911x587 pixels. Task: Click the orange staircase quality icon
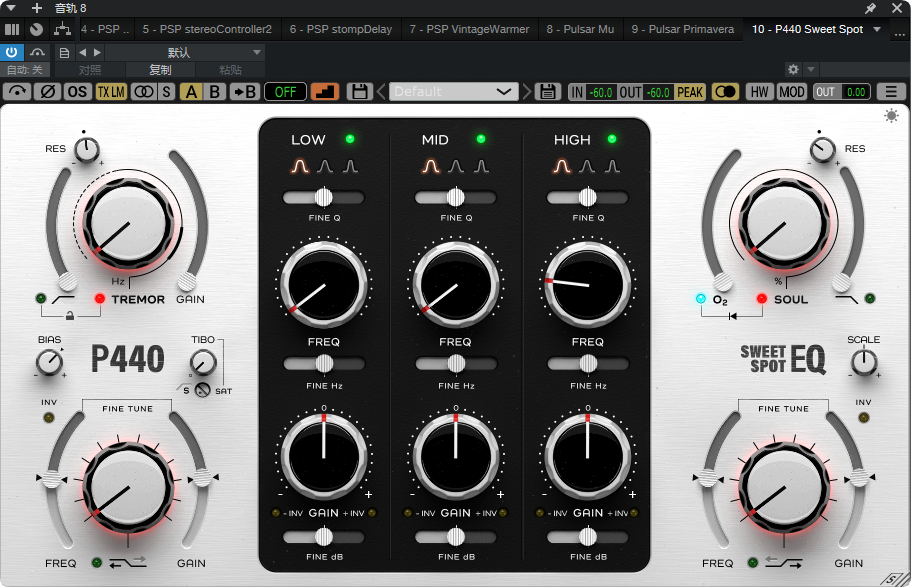click(325, 92)
